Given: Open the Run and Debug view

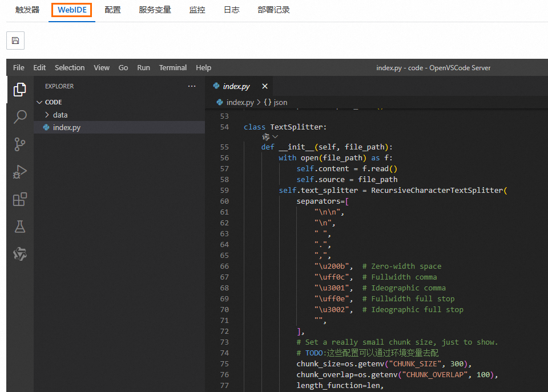Looking at the screenshot, I should [x=20, y=172].
